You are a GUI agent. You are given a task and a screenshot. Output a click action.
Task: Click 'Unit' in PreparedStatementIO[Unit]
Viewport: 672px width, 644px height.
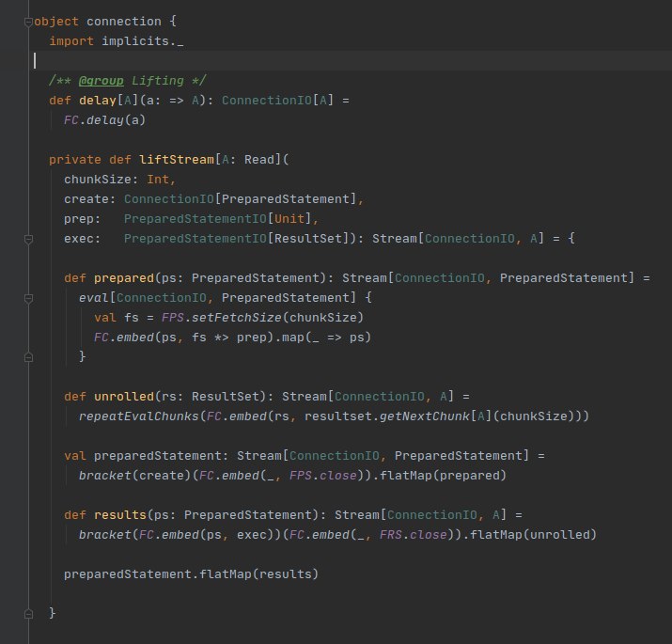click(x=289, y=219)
